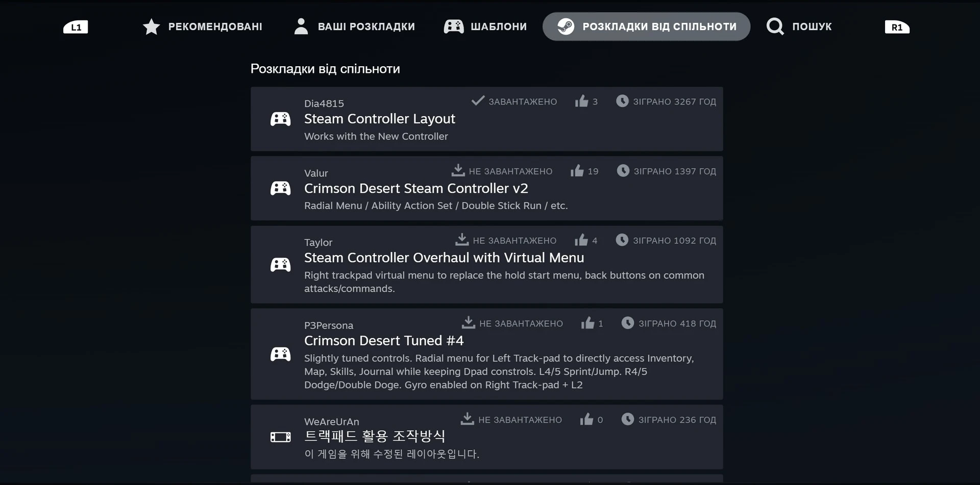Click thumbs-up icon with 19 likes
Viewport: 980px width, 485px height.
point(577,170)
